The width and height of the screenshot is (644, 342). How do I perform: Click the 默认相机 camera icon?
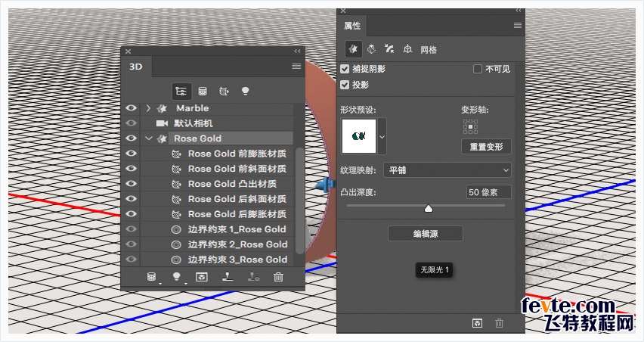coord(163,123)
